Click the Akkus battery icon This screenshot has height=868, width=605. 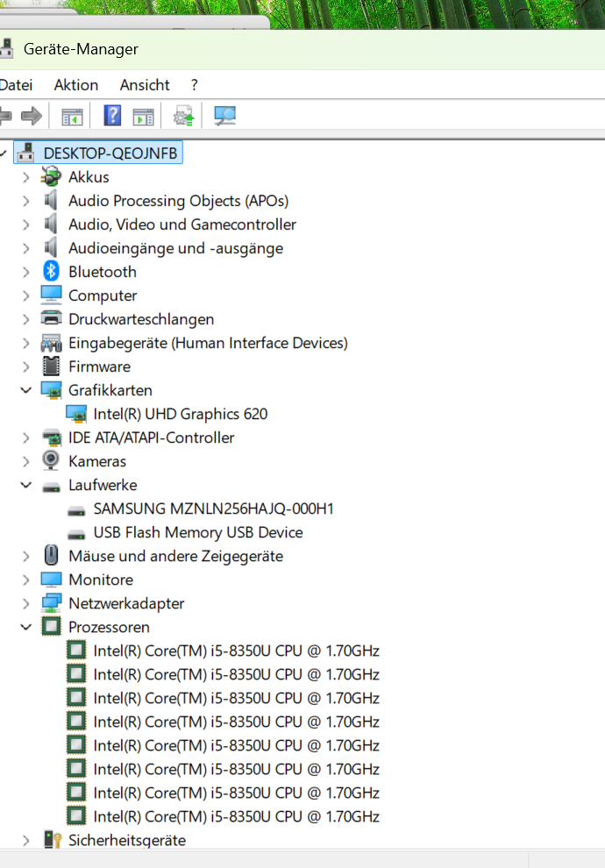pyautogui.click(x=51, y=176)
